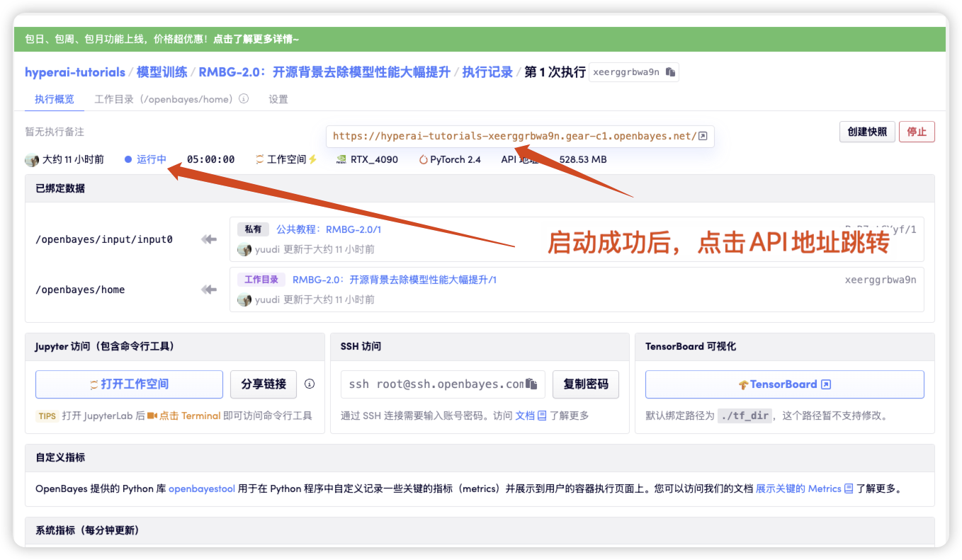Click the green banner 点击了解更多详情 link
Viewport: 962px width, 560px height.
pyautogui.click(x=256, y=40)
